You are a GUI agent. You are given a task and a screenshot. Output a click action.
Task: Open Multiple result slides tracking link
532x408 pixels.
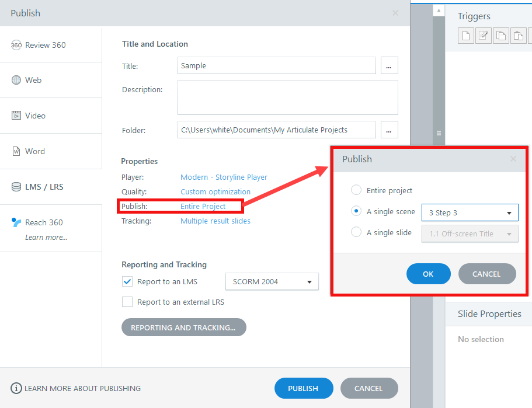[215, 221]
